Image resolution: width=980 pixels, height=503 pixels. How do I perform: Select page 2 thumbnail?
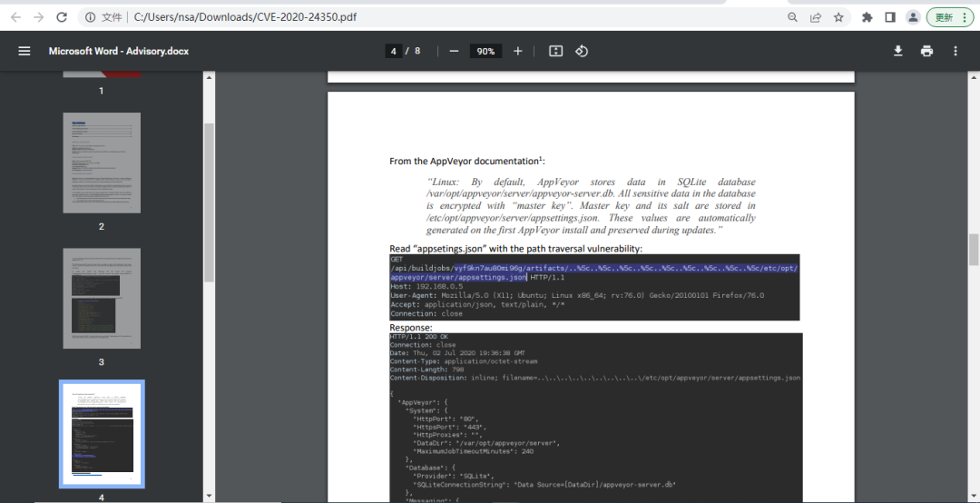click(102, 163)
